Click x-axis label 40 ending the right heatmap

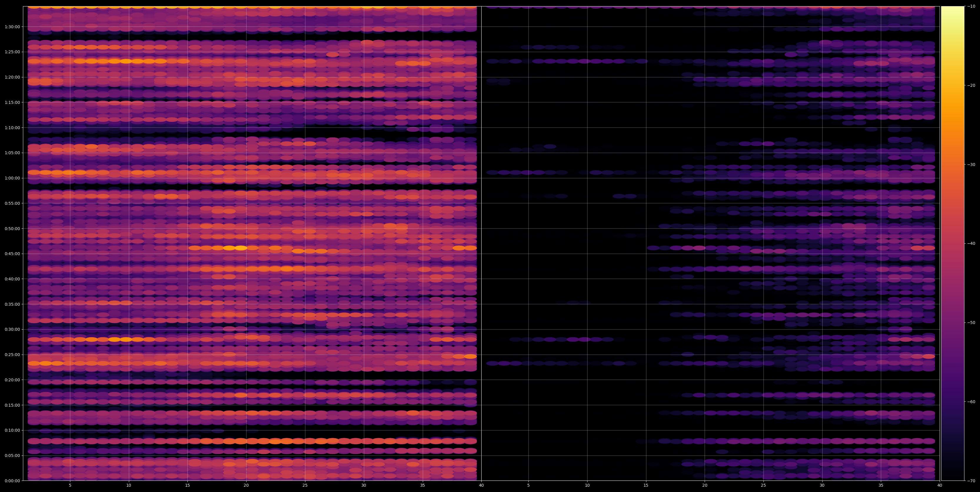click(x=940, y=486)
